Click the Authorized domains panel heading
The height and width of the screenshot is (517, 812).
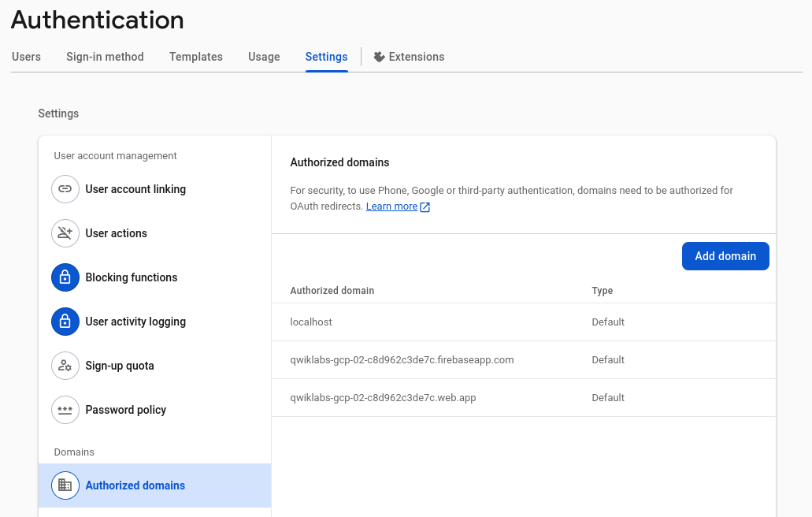tap(339, 162)
